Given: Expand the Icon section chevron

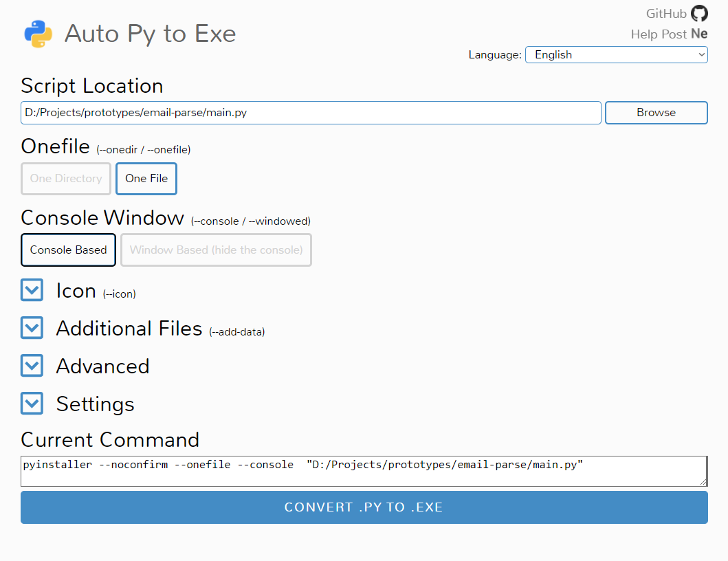Looking at the screenshot, I should pos(32,290).
